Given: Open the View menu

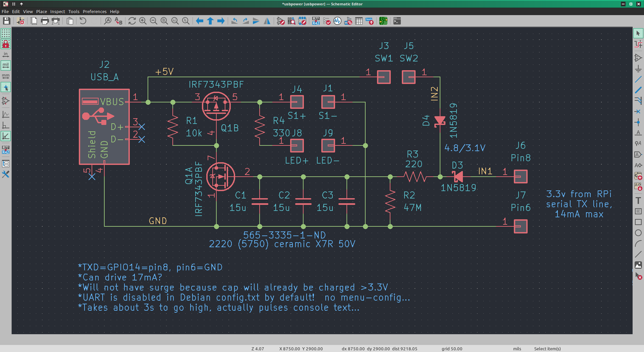Looking at the screenshot, I should click(x=28, y=11).
